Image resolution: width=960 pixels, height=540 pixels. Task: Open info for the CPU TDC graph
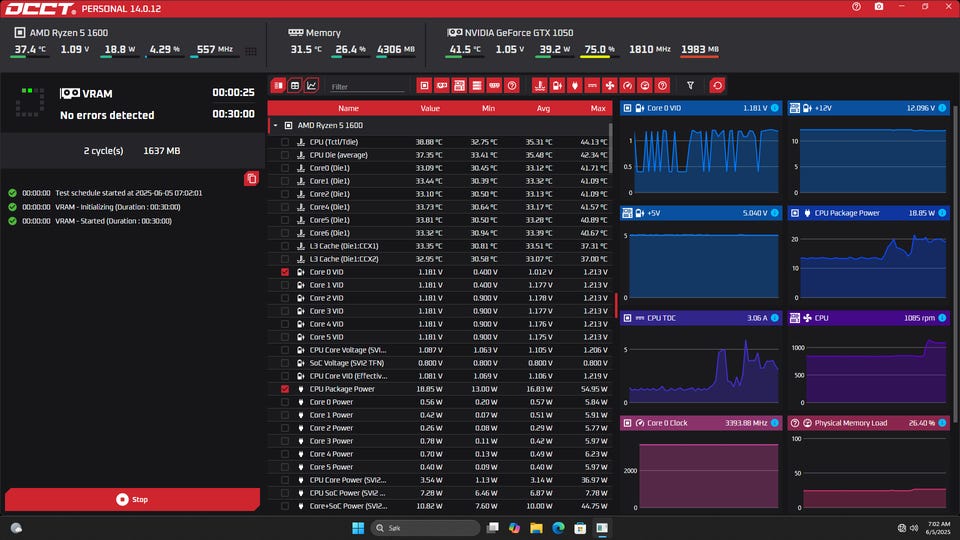pos(775,318)
